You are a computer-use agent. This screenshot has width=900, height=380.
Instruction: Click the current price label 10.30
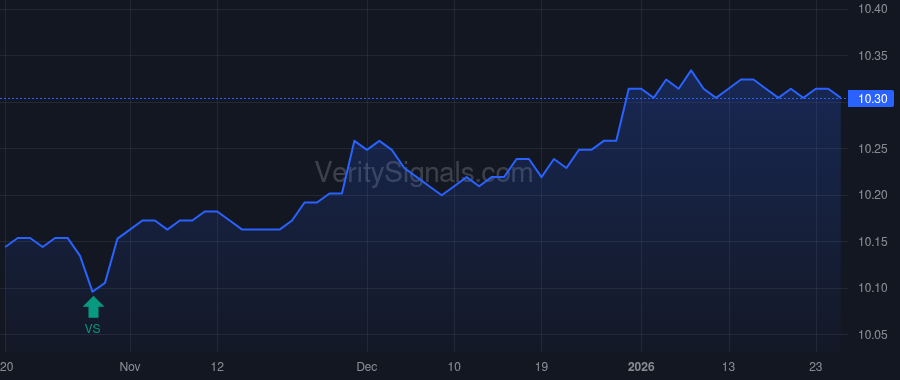872,99
